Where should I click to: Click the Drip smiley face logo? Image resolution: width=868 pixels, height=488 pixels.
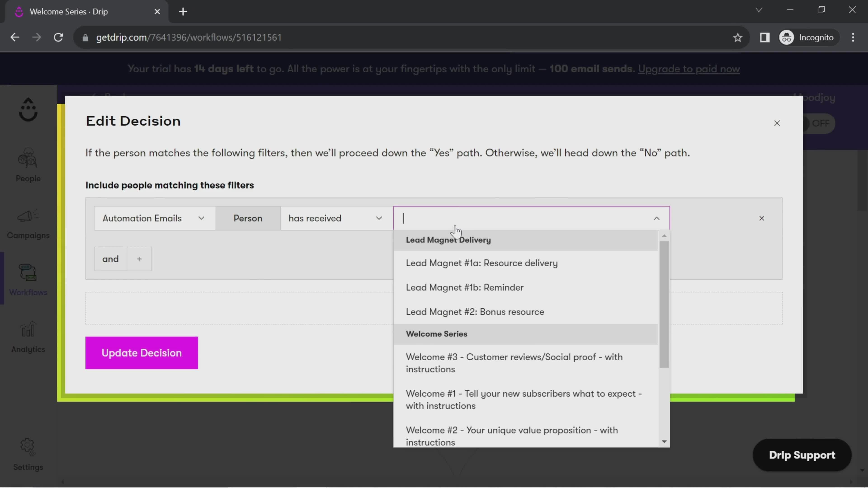pyautogui.click(x=28, y=109)
